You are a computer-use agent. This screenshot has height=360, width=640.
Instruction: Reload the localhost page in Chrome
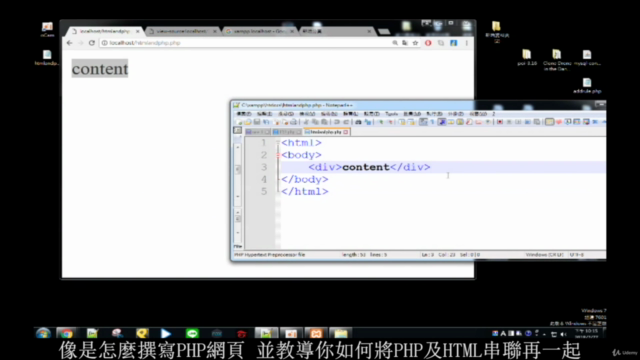[92, 43]
